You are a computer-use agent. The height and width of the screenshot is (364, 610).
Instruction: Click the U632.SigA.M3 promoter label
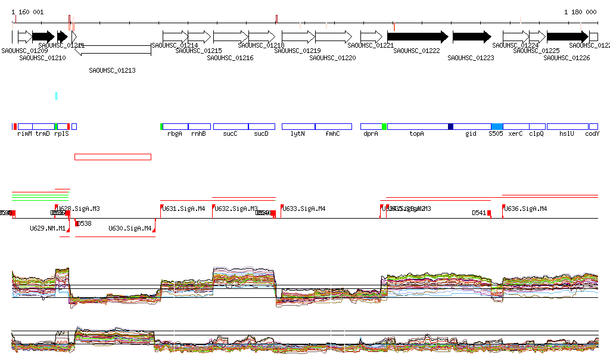[x=236, y=209]
